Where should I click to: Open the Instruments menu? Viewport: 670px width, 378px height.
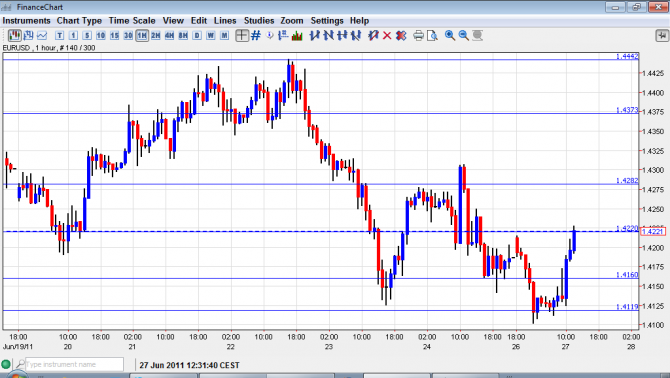click(26, 21)
